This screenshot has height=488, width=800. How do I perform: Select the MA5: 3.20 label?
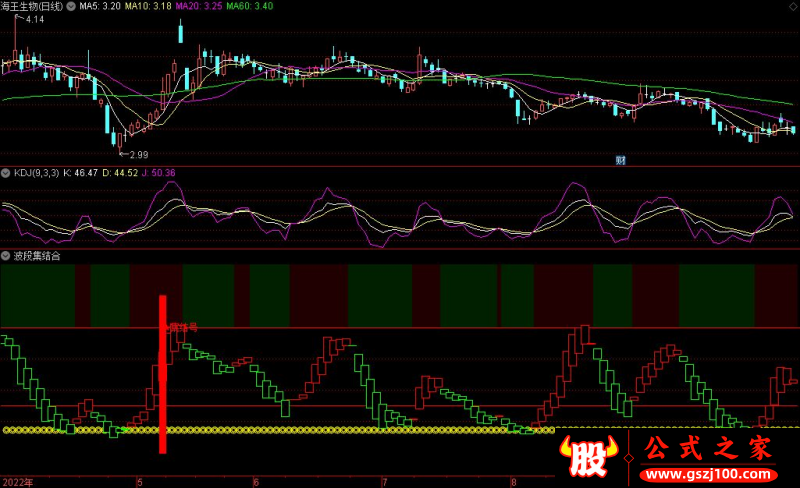[100, 7]
